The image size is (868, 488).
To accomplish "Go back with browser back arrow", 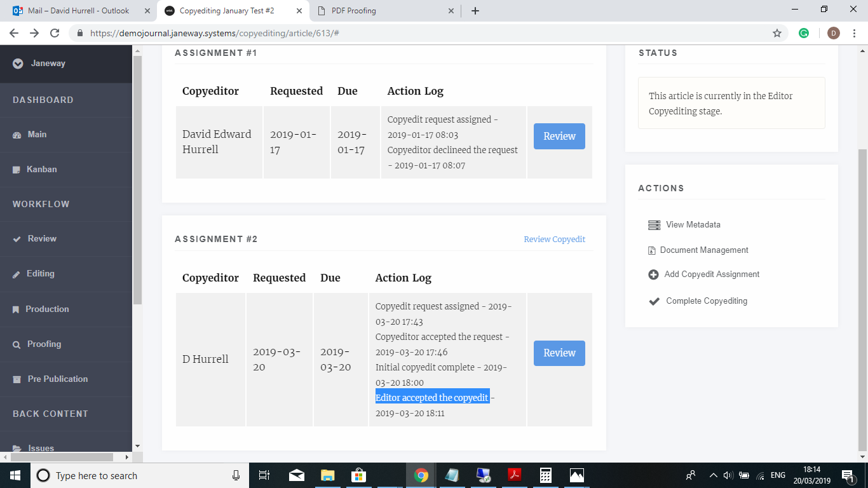I will tap(14, 33).
